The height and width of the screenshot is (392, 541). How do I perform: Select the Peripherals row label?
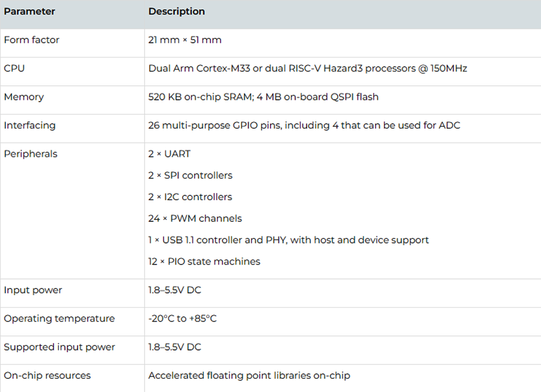pyautogui.click(x=31, y=154)
